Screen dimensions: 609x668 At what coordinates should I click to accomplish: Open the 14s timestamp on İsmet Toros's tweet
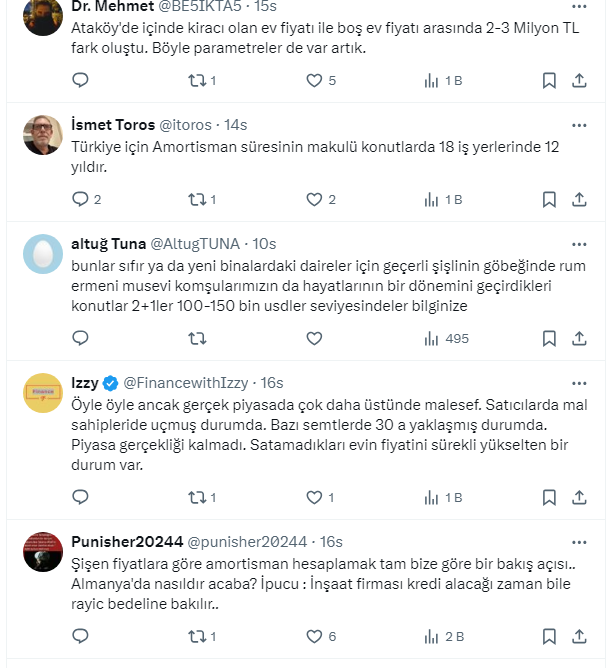(236, 125)
